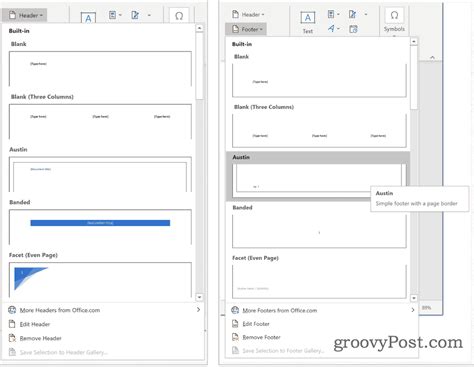Click the Remove Footer icon
Image resolution: width=474 pixels, height=367 pixels.
tap(235, 337)
